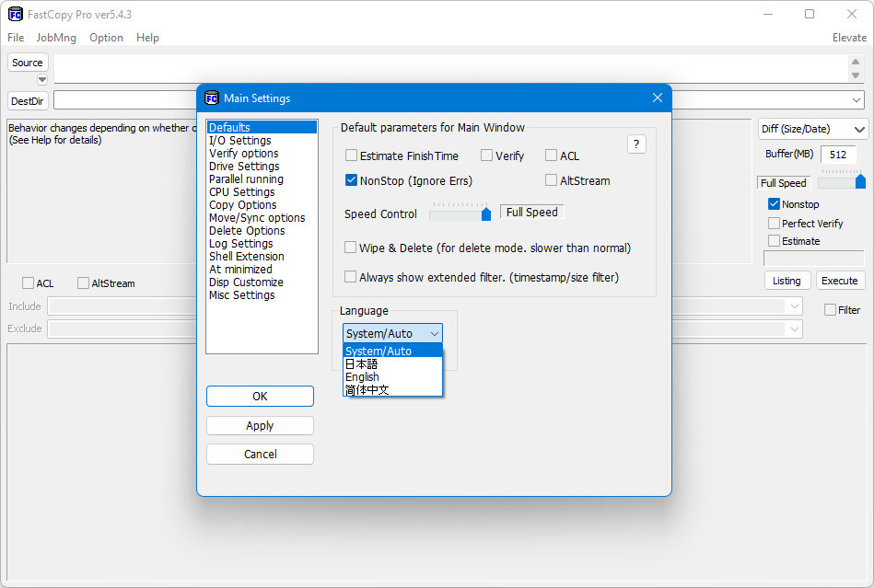Select At minimized category
The height and width of the screenshot is (588, 874).
coord(262,269)
